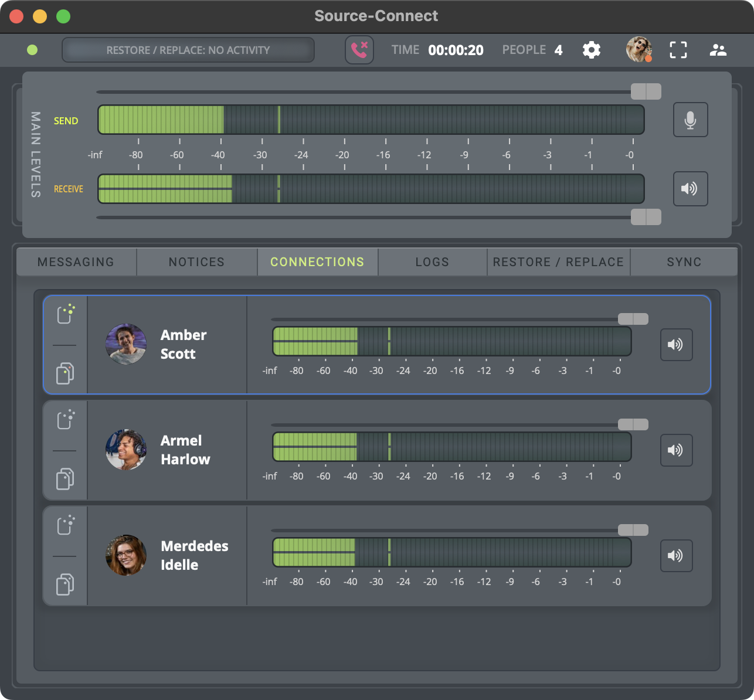This screenshot has height=700, width=754.
Task: Click the fullscreen brackets icon
Action: [678, 50]
